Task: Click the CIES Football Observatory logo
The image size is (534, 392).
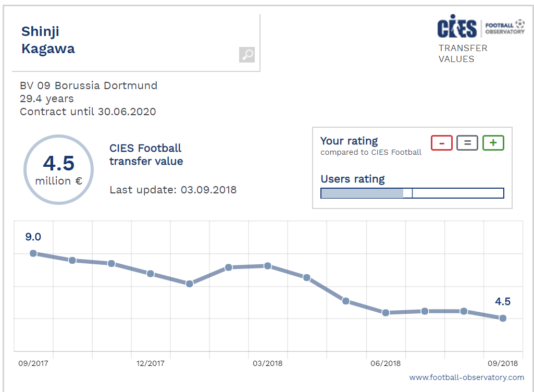Action: [x=481, y=27]
